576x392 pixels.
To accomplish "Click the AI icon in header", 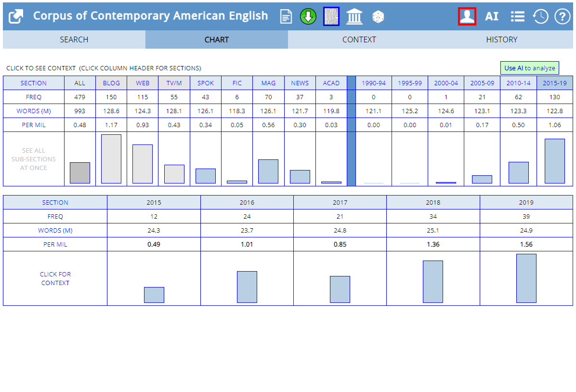I will click(492, 17).
